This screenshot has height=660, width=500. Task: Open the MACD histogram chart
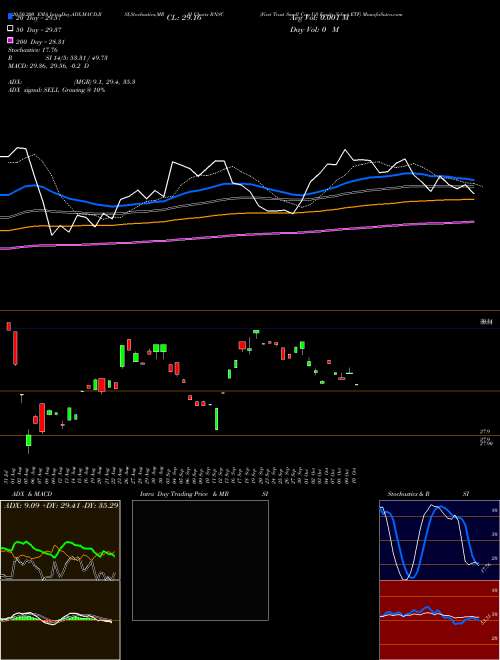coord(60,620)
